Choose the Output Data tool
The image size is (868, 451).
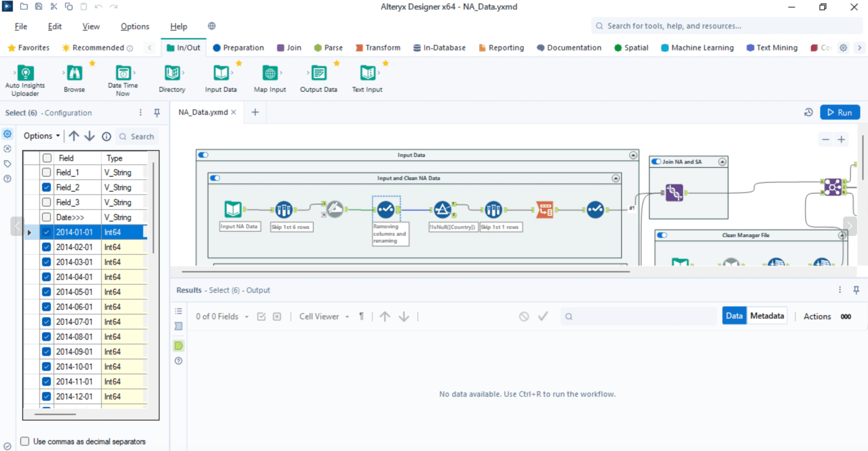319,79
